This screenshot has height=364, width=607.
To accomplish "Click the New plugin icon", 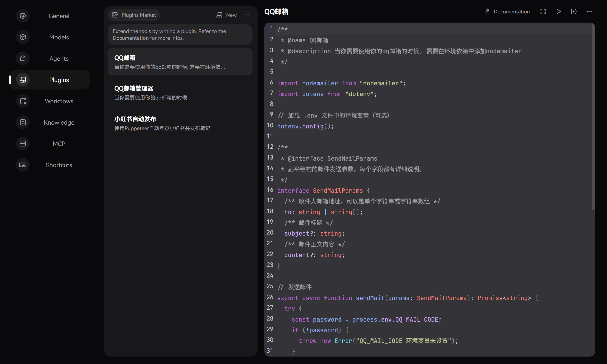I will pos(219,15).
